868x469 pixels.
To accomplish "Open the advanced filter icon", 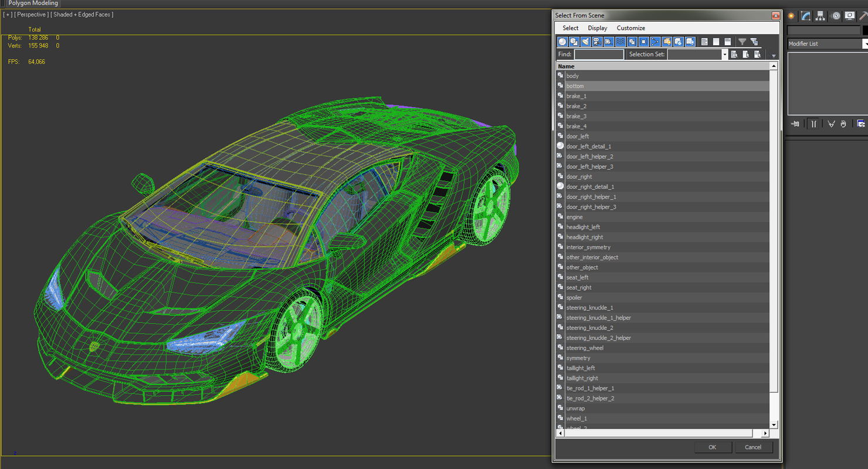I will tap(754, 42).
